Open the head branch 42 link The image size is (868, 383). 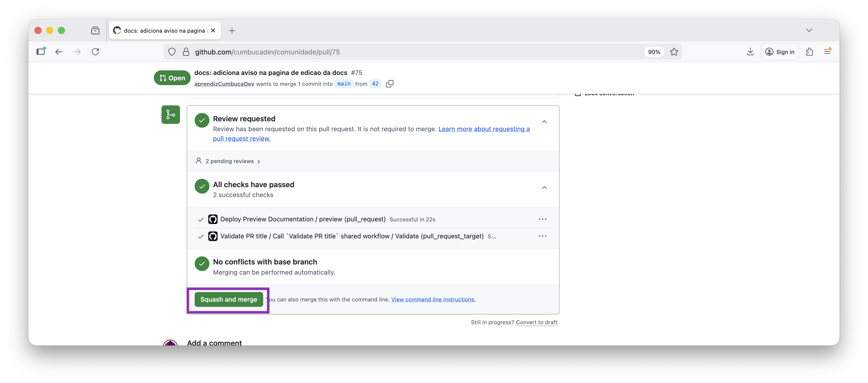375,84
